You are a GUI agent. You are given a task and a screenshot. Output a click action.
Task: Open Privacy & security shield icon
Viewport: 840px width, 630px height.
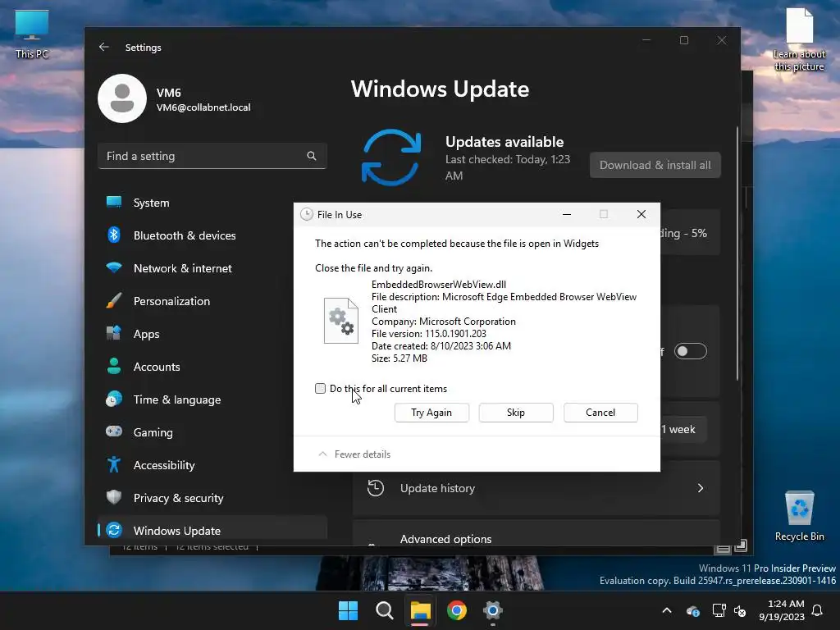(113, 497)
